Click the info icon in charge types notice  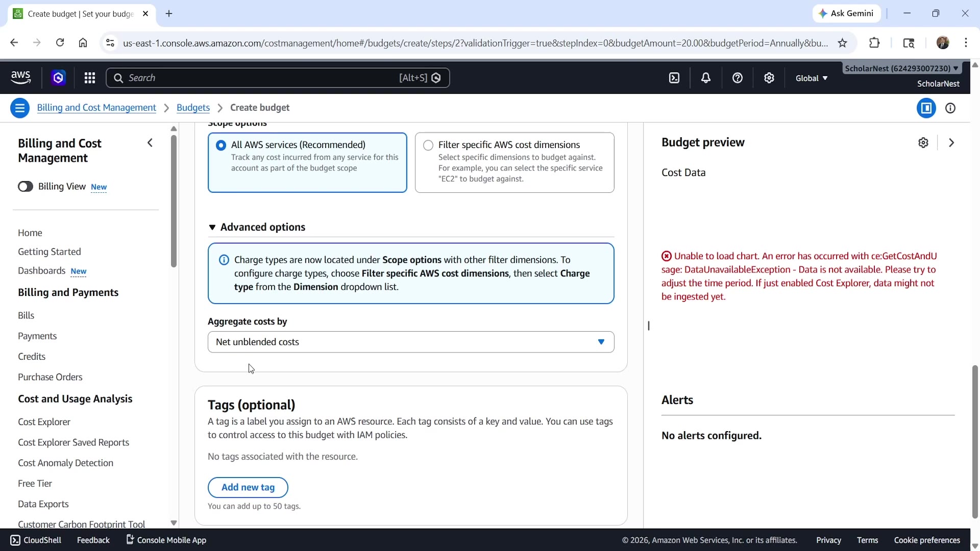coord(224,260)
